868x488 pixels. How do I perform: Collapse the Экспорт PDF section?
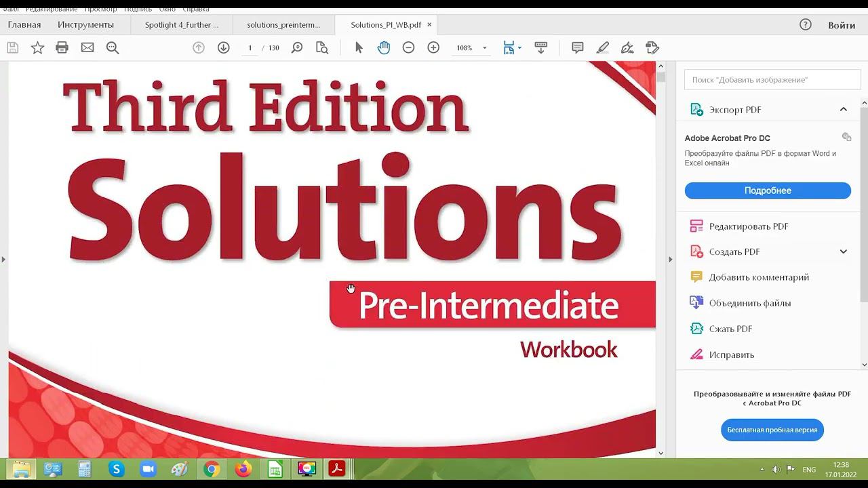point(844,110)
